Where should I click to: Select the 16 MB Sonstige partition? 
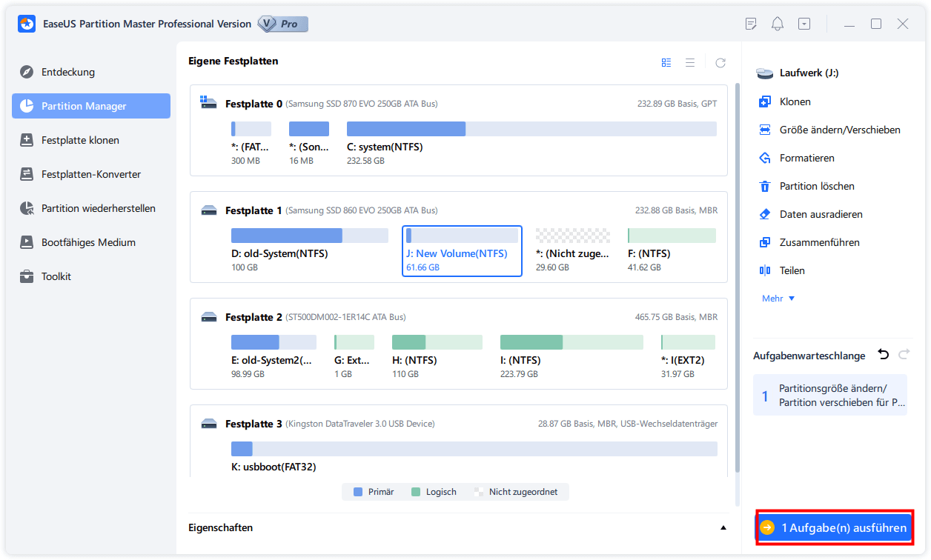coord(309,144)
